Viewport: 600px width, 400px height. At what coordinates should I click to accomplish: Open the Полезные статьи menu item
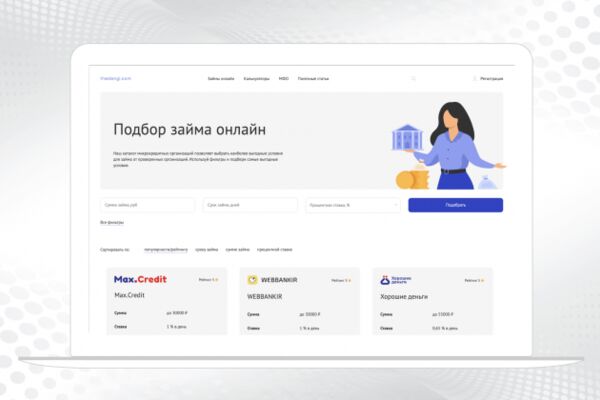(x=313, y=78)
